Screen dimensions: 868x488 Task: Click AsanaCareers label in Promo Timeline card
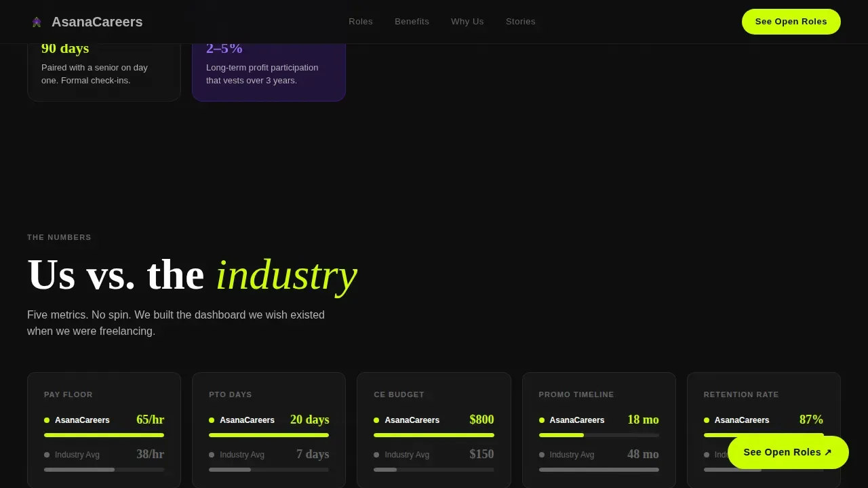(x=577, y=420)
